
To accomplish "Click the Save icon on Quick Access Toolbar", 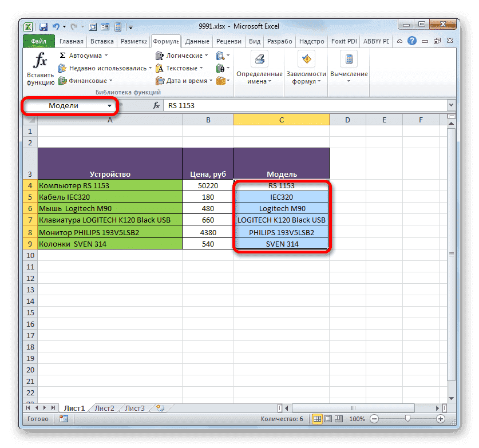I will coord(42,26).
